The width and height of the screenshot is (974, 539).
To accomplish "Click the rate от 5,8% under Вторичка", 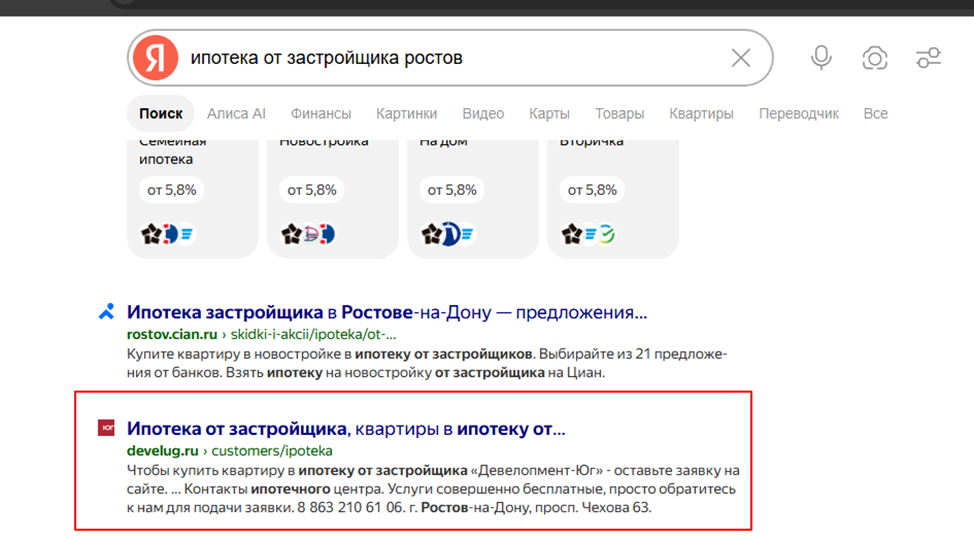I will [x=592, y=190].
